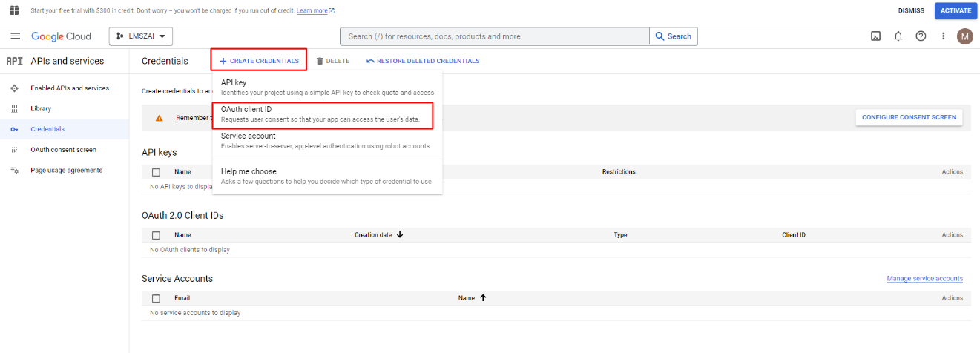Click the gift icon in trial banner
Viewport: 980px width, 353px height.
(14, 10)
